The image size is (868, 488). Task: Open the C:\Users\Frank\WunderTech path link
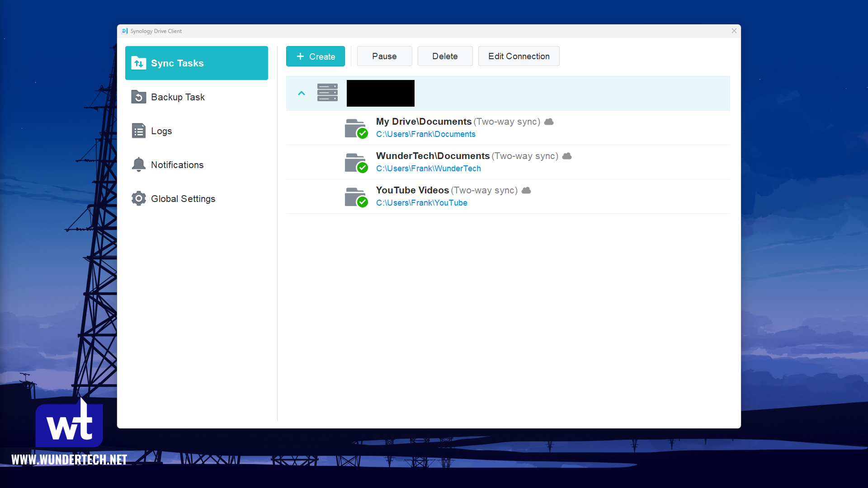pyautogui.click(x=428, y=169)
